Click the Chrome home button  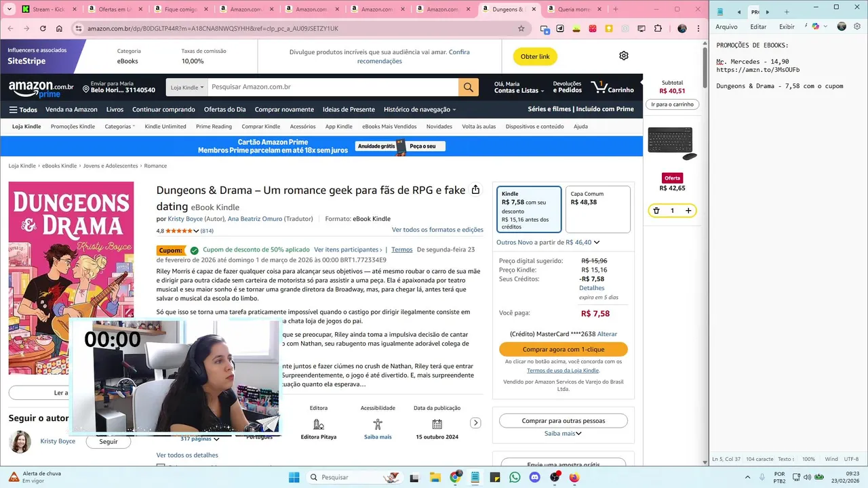pos(59,28)
